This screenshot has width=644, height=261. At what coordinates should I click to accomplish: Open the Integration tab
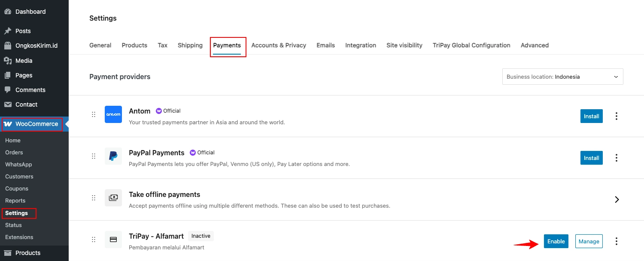pos(361,45)
